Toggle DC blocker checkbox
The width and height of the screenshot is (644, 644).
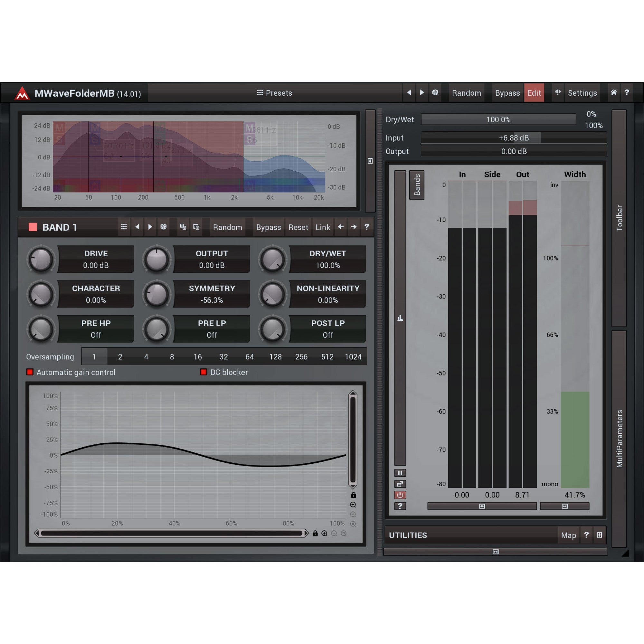click(203, 372)
